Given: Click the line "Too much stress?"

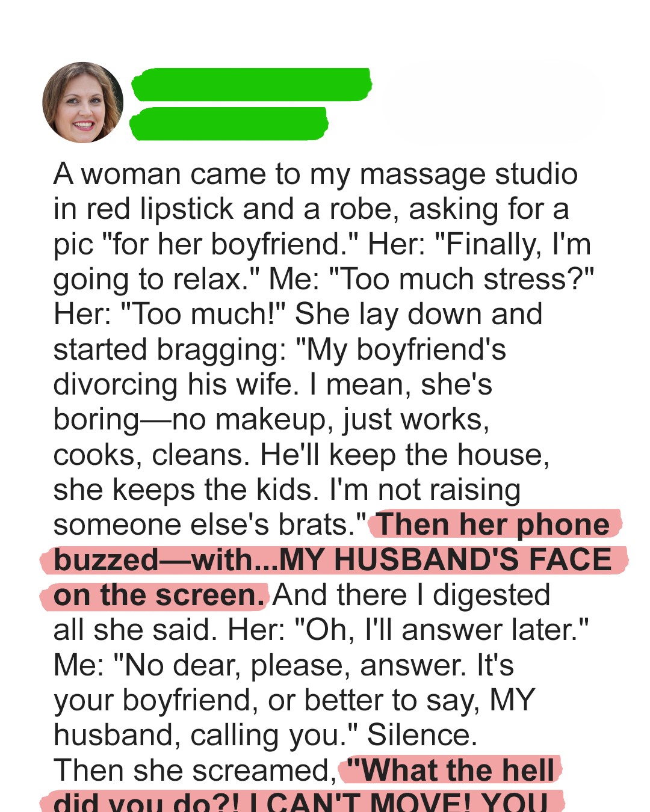Looking at the screenshot, I should pos(460,279).
